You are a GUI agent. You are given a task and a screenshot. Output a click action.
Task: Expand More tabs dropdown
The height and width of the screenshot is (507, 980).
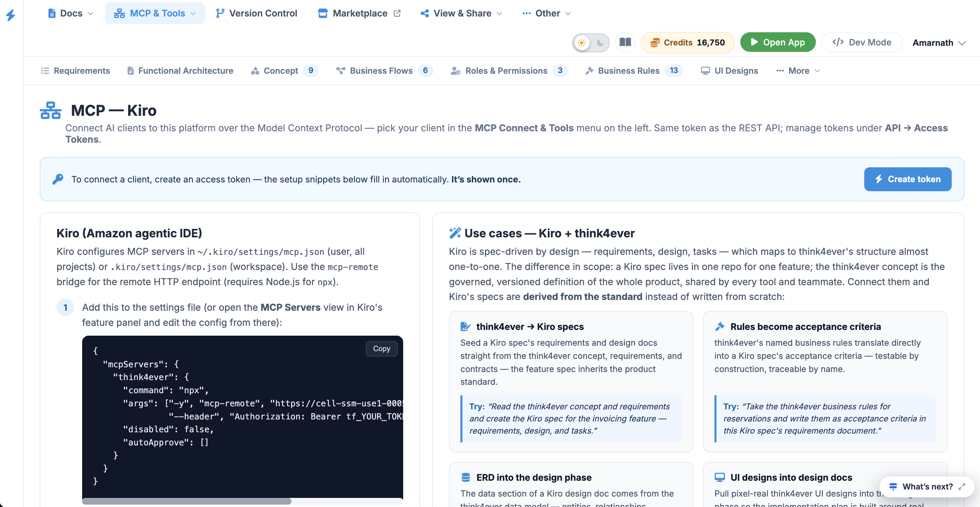(798, 70)
